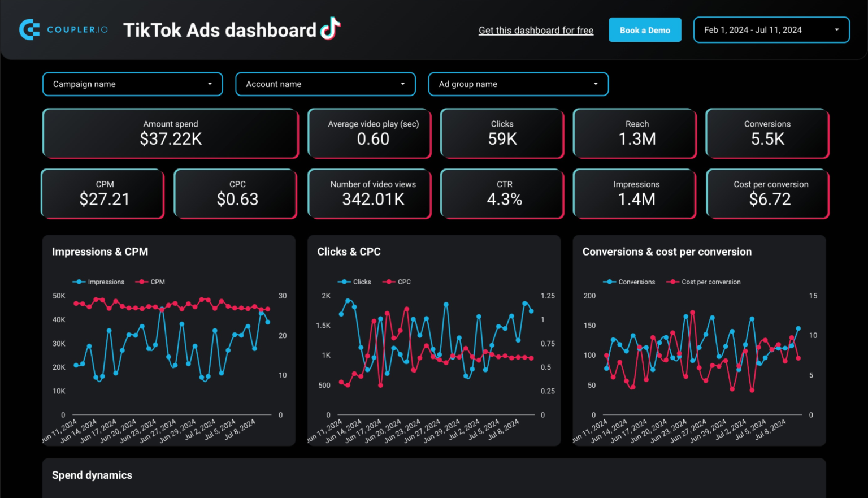
Task: Click the Book a Demo button
Action: (x=645, y=29)
